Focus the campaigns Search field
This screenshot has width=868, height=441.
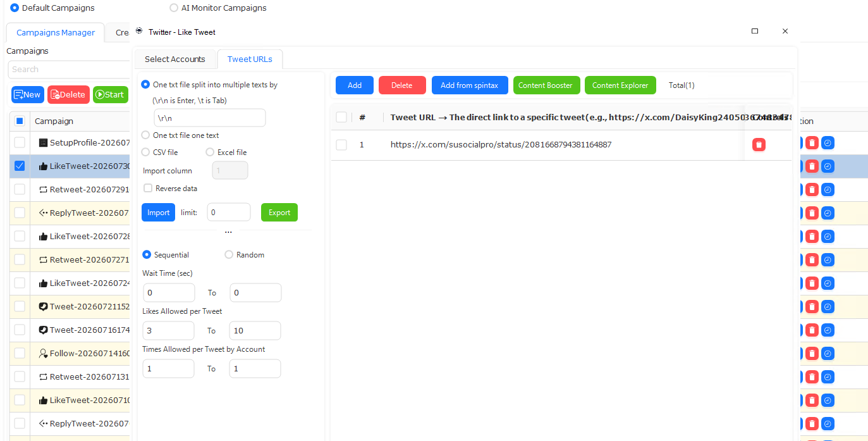click(x=70, y=70)
